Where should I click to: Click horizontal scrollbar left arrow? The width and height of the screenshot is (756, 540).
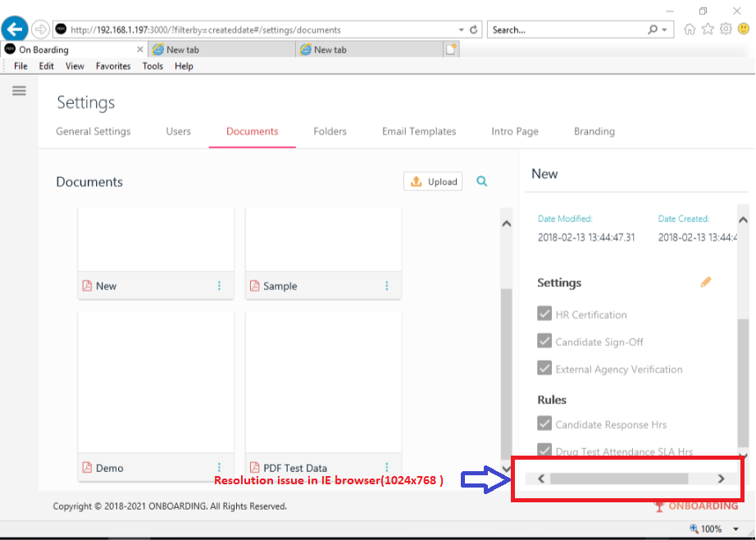[x=541, y=479]
